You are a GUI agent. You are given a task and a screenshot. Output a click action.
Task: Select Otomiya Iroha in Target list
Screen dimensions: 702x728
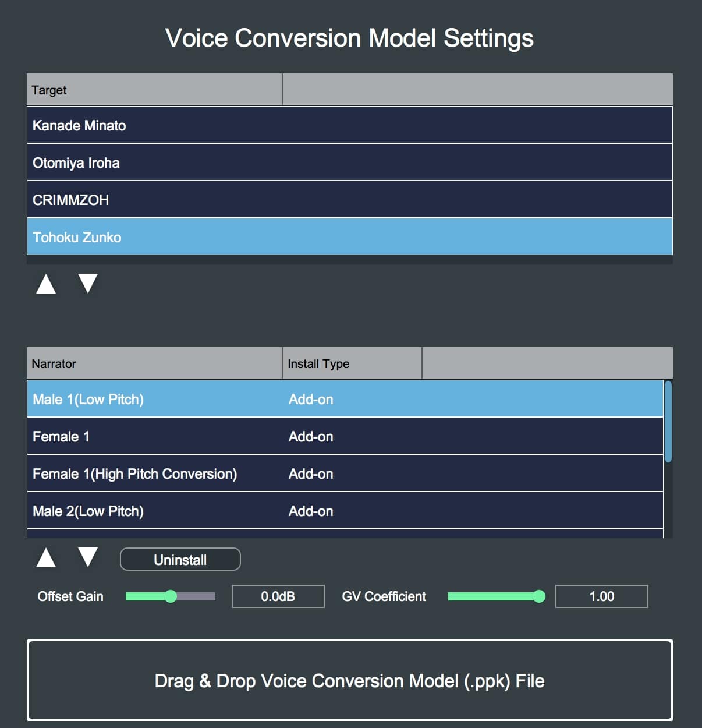(x=349, y=162)
